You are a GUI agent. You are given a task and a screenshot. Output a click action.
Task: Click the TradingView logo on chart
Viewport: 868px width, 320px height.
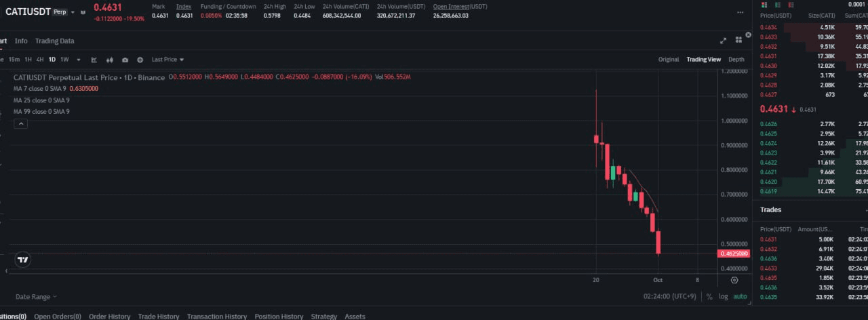pyautogui.click(x=22, y=260)
